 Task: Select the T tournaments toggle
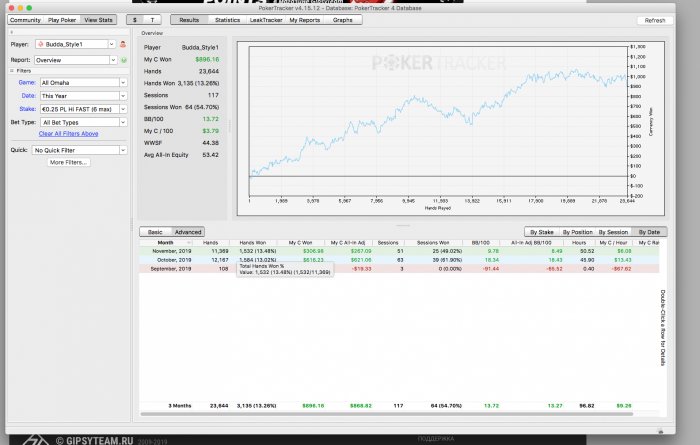(x=152, y=20)
